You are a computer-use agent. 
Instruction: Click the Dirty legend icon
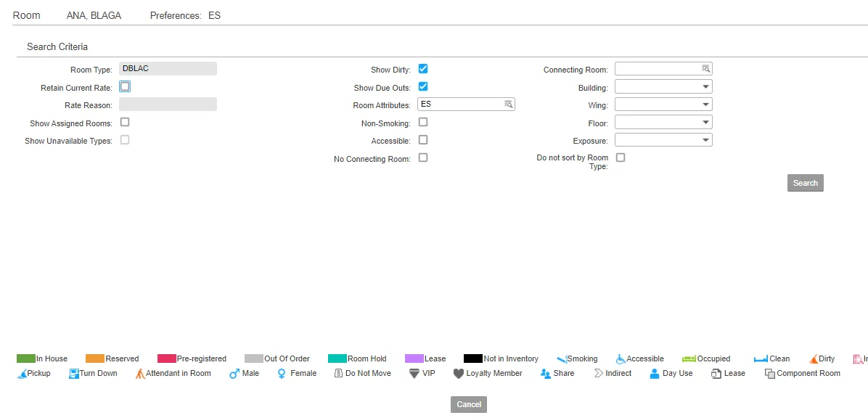click(x=814, y=358)
